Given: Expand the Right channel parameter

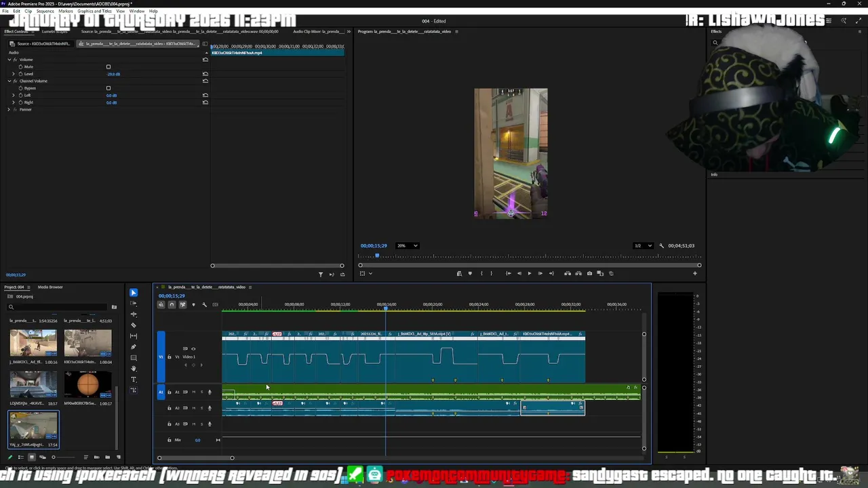Looking at the screenshot, I should [14, 102].
